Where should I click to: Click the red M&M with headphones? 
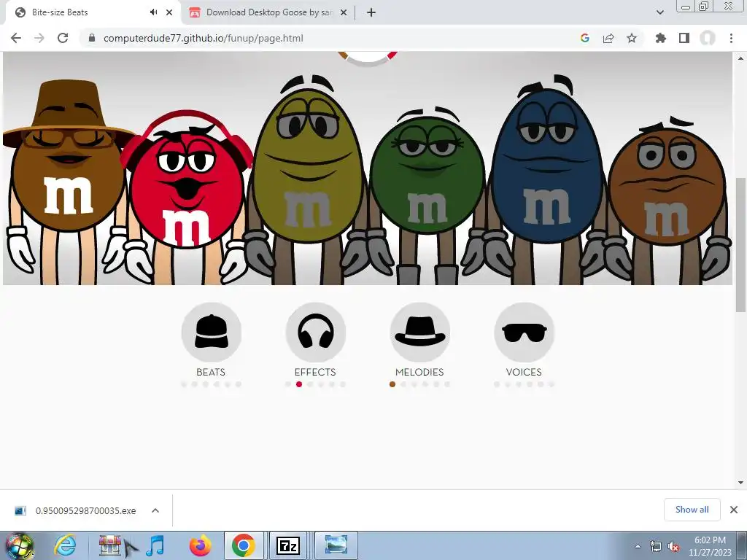point(187,195)
